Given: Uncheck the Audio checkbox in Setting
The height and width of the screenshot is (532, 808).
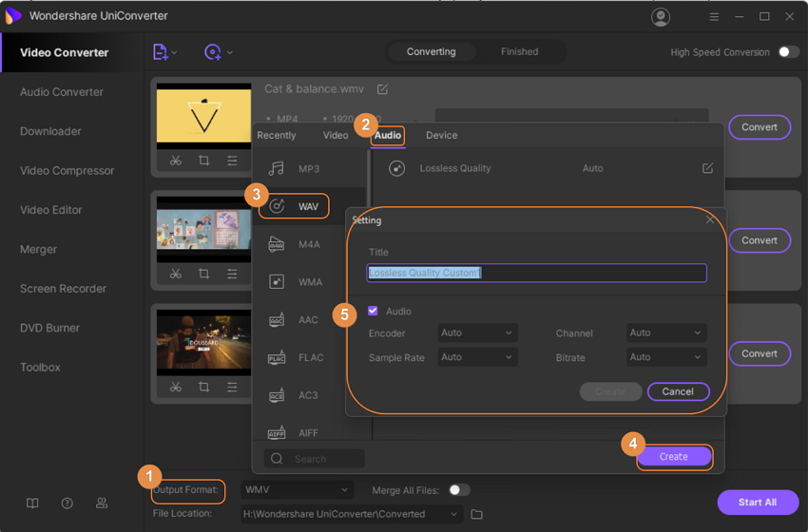Looking at the screenshot, I should point(373,311).
